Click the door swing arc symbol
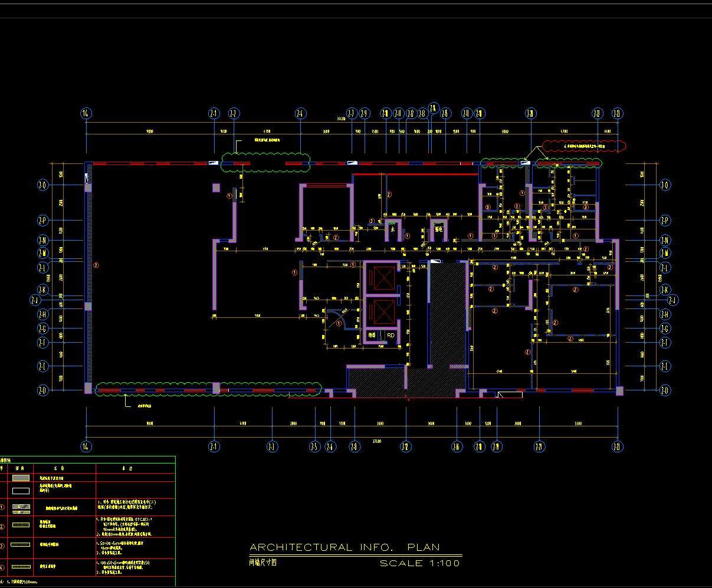Screen dimensions: 712x588 [338, 316]
